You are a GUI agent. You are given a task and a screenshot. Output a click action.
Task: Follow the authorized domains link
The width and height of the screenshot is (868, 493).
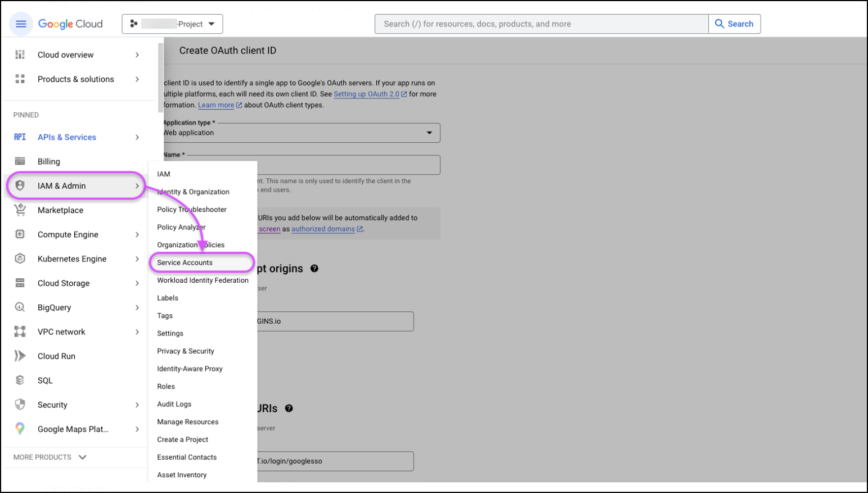(x=323, y=229)
